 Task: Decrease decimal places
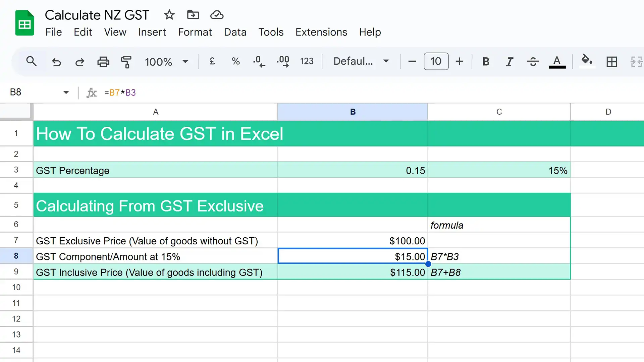[x=259, y=62]
